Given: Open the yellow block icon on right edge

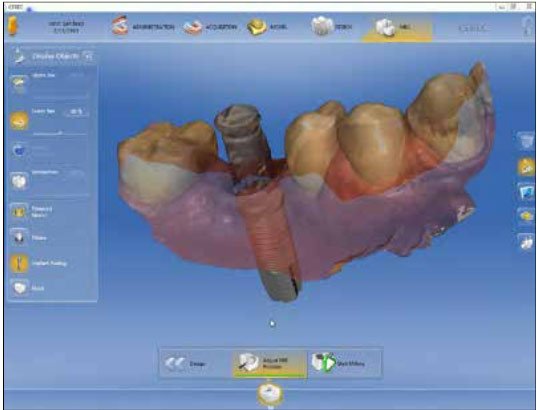Looking at the screenshot, I should point(527,216).
